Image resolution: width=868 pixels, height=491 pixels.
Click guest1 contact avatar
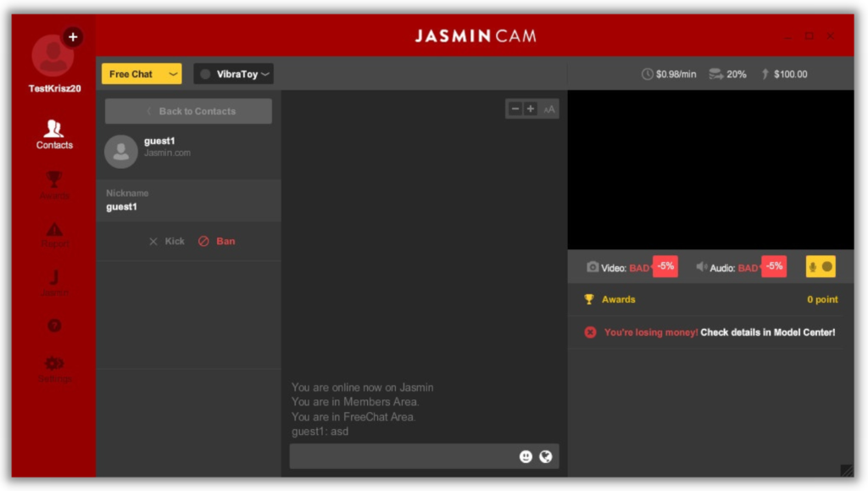coord(120,152)
